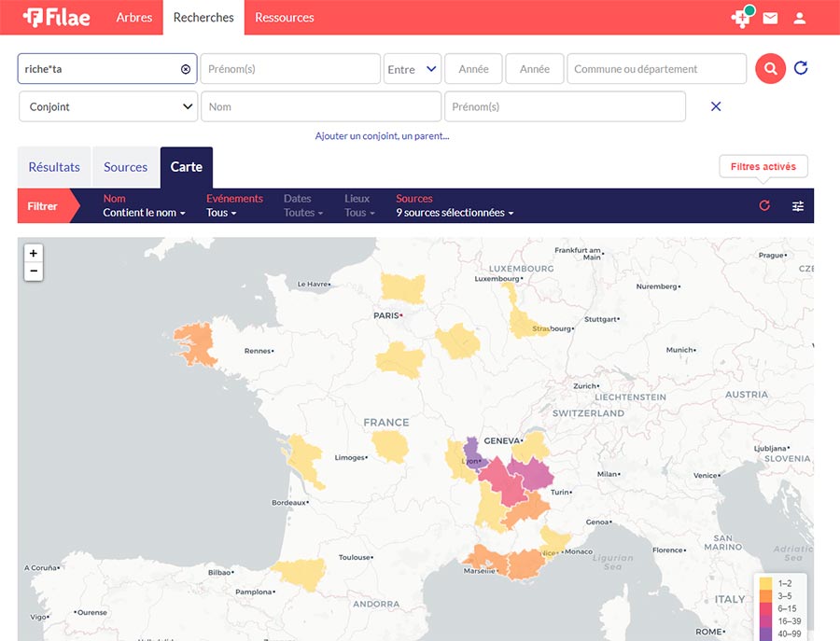Viewport: 840px width, 641px height.
Task: Reset filters with red refresh icon
Action: coord(764,206)
